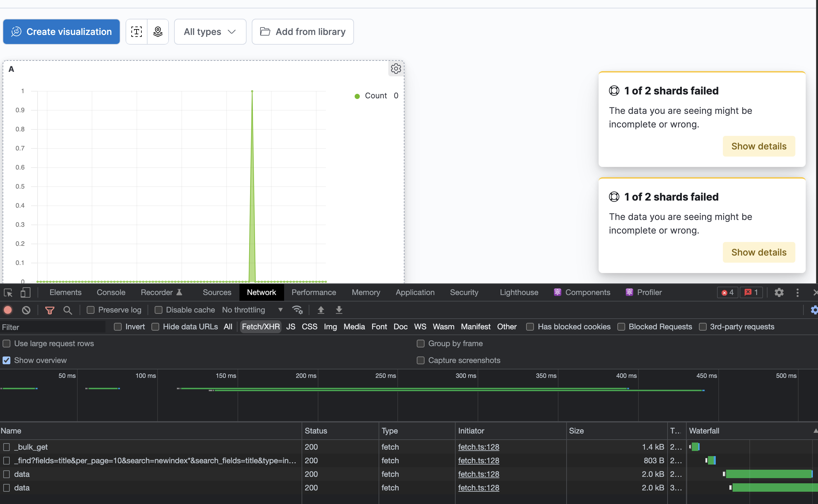Clear the network log
818x504 pixels.
(26, 310)
